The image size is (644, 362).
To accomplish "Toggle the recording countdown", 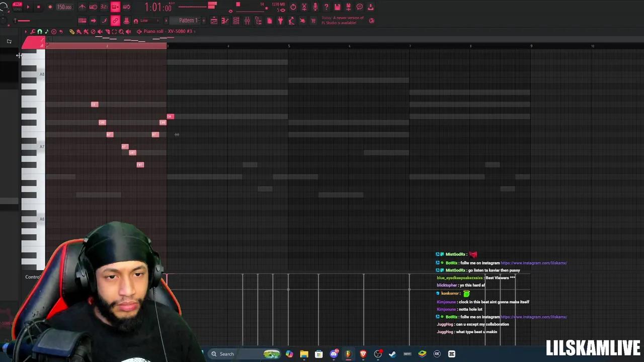I will pyautogui.click(x=104, y=7).
